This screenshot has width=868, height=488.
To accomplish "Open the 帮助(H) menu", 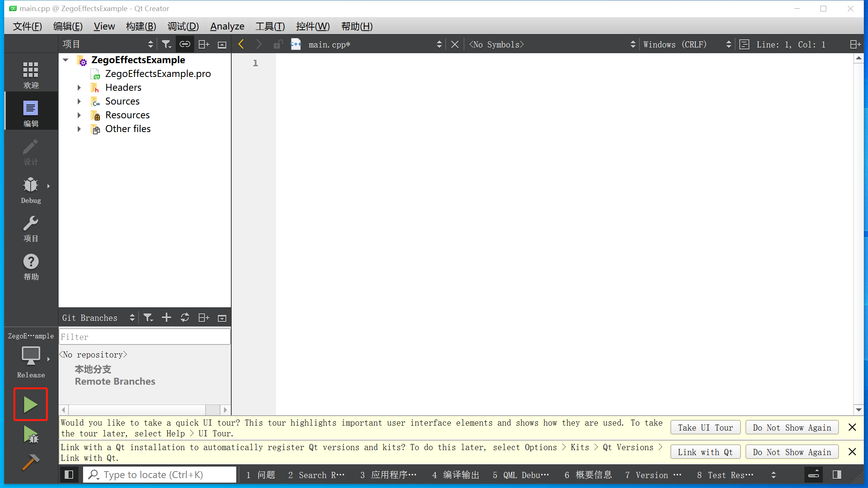I will pos(357,26).
